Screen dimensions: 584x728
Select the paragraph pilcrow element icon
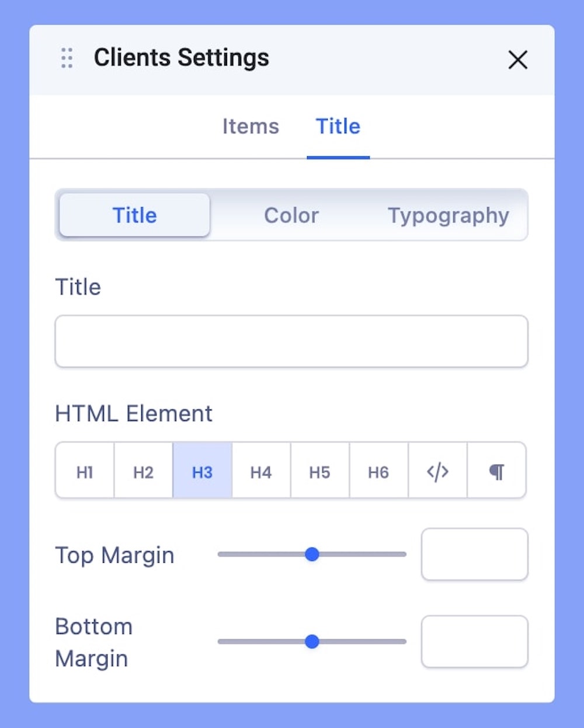(x=496, y=471)
